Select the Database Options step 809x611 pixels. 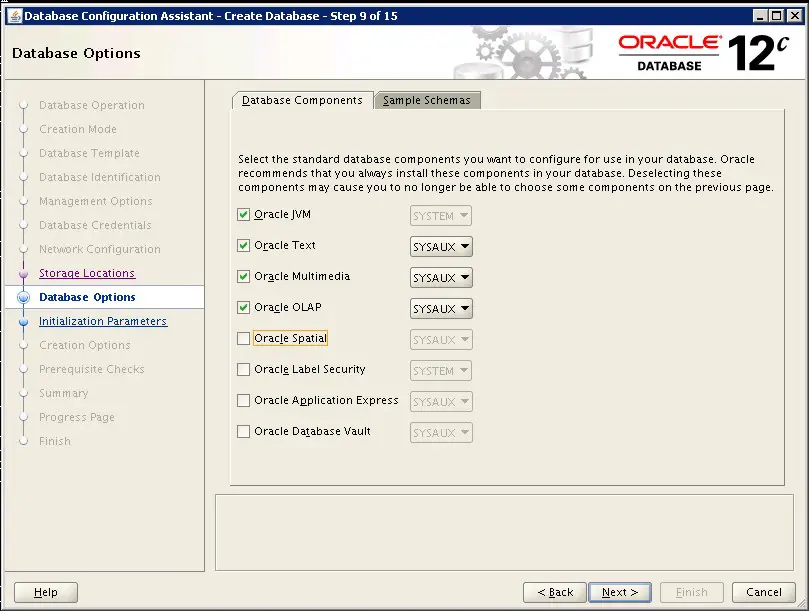pos(87,297)
